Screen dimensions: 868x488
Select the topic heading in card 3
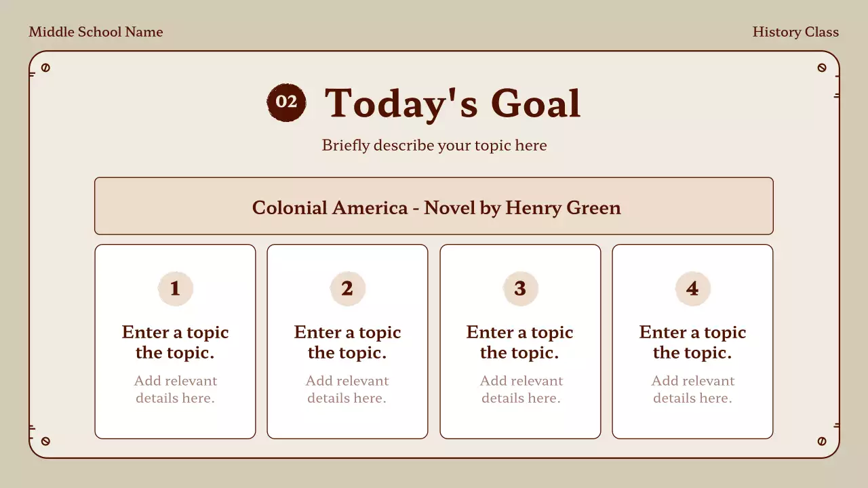tap(520, 342)
